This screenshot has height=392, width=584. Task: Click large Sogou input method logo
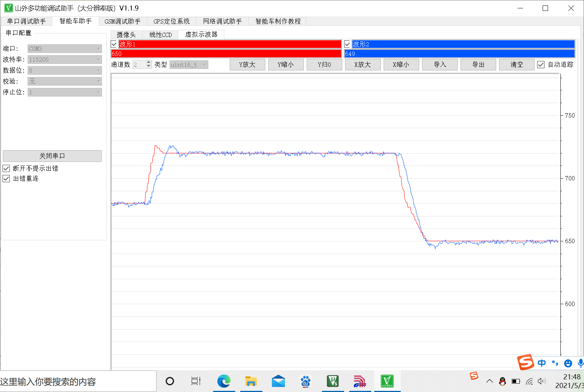(x=526, y=362)
